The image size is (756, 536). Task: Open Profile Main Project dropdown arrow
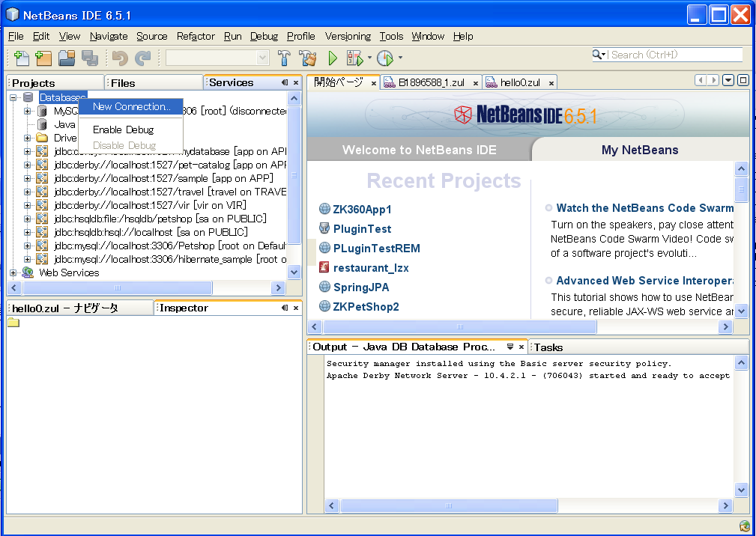coord(400,58)
